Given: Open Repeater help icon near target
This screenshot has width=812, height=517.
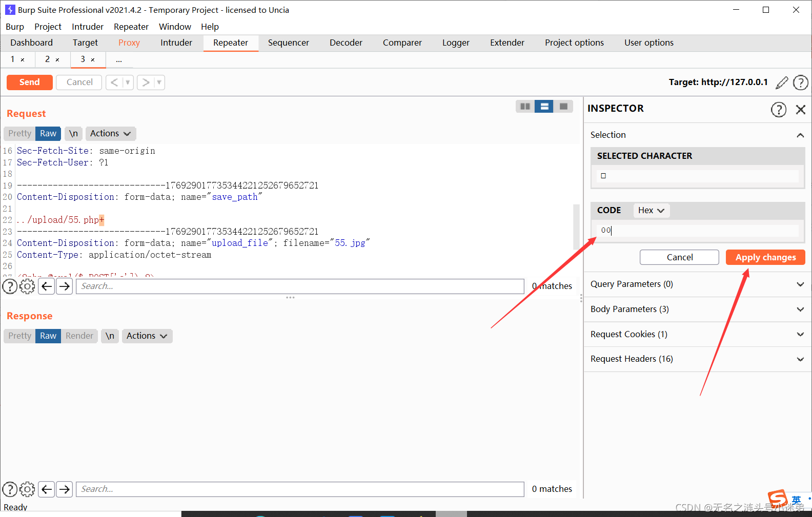Looking at the screenshot, I should tap(800, 82).
